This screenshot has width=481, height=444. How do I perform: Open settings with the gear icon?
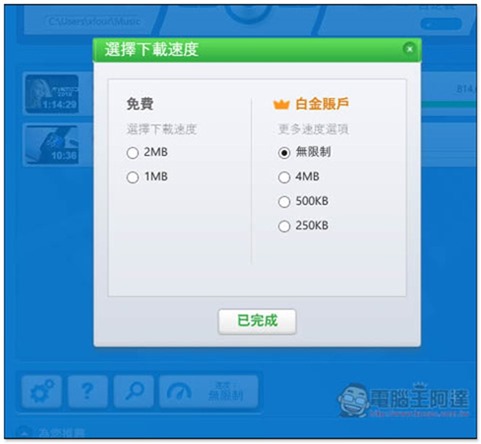[x=42, y=391]
